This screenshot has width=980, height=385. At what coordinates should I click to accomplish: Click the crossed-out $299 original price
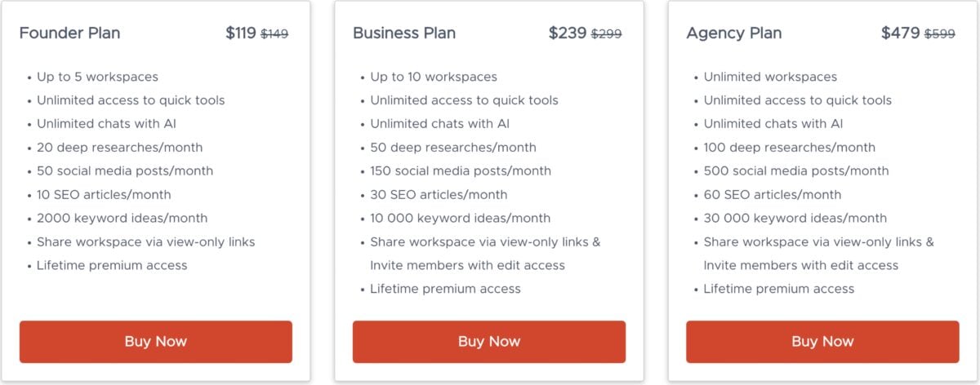pyautogui.click(x=606, y=34)
